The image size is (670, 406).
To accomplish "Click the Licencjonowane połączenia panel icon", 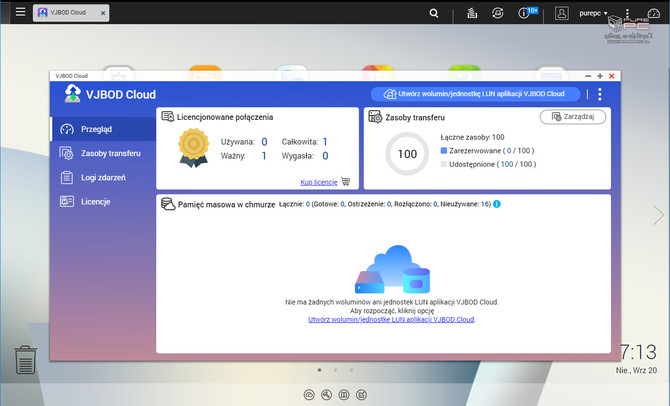I will [168, 116].
